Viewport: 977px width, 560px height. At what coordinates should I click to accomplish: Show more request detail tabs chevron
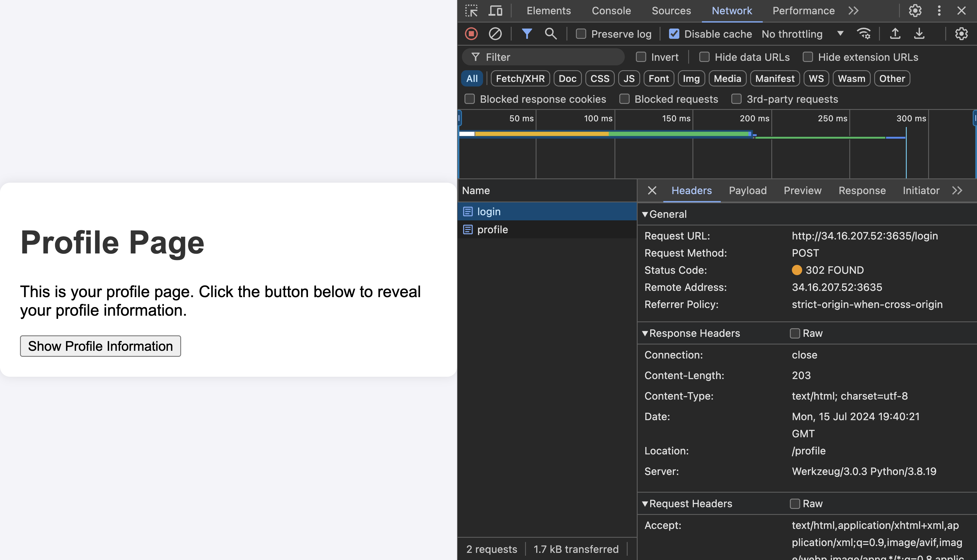coord(957,190)
